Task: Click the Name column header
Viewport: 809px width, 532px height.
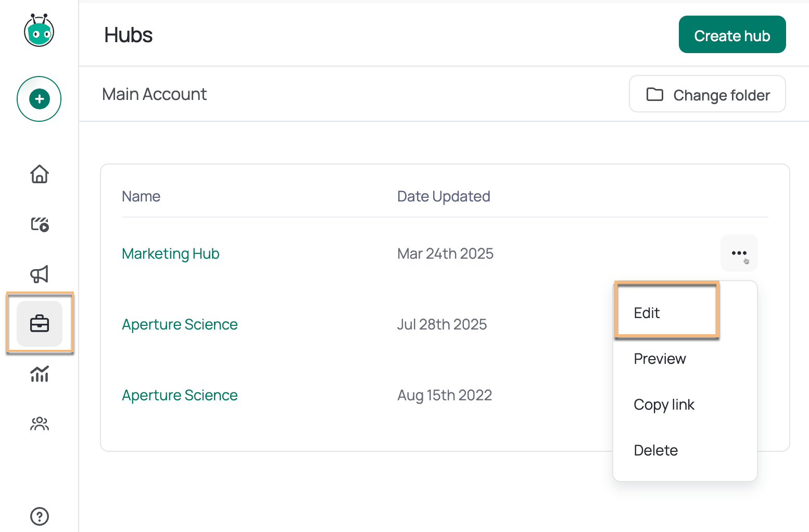Action: (141, 196)
